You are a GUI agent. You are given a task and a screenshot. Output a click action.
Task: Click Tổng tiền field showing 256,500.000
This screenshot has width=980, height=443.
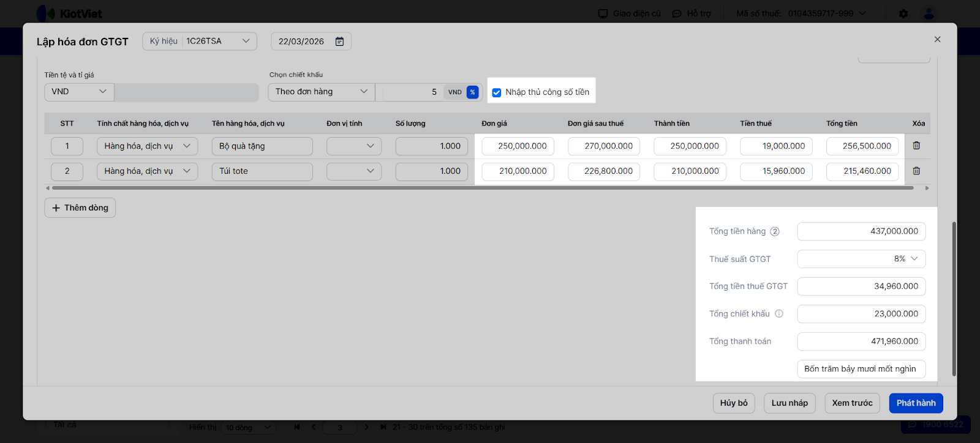862,146
